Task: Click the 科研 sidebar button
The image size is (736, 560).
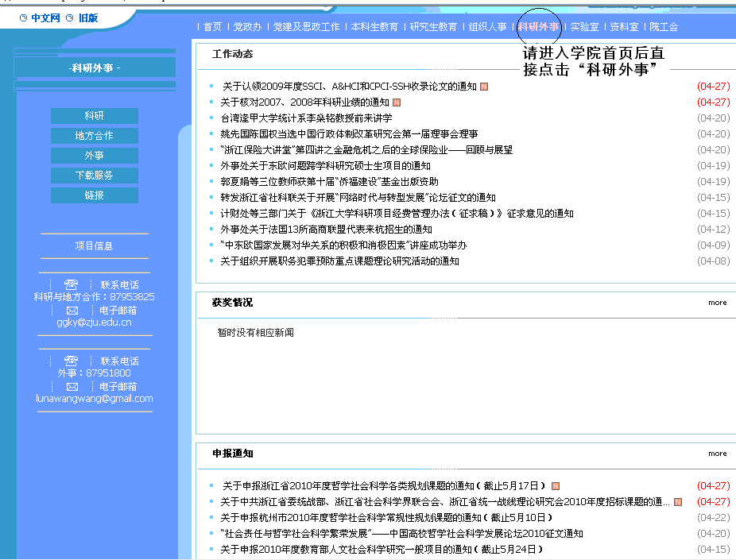Action: (95, 116)
